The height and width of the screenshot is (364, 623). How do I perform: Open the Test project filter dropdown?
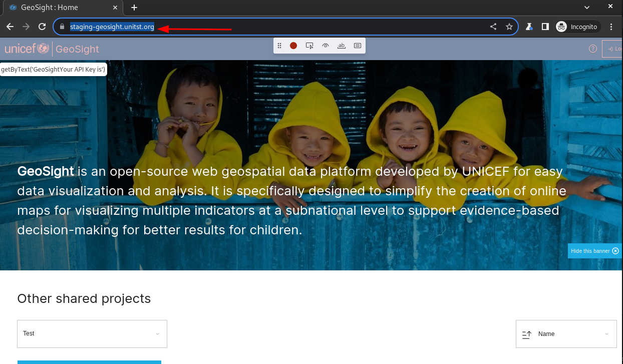click(x=92, y=334)
